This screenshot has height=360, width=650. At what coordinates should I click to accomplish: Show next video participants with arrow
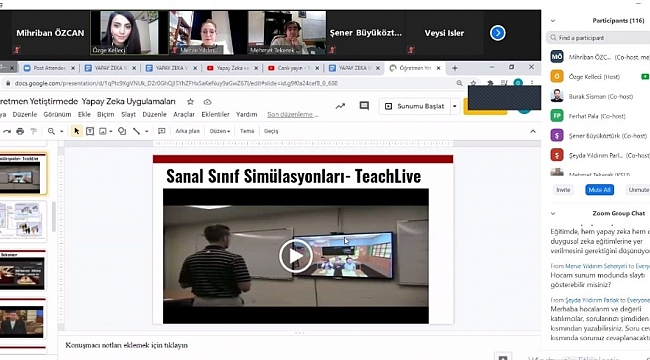[x=497, y=33]
